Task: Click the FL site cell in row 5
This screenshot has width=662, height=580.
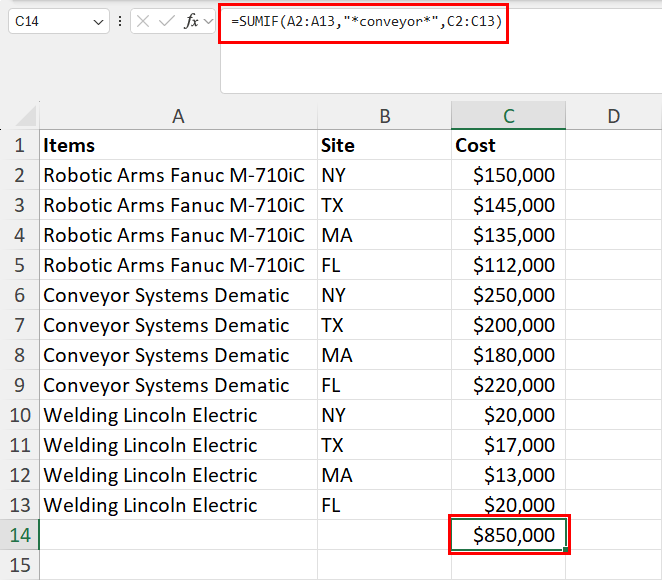Action: (x=384, y=265)
